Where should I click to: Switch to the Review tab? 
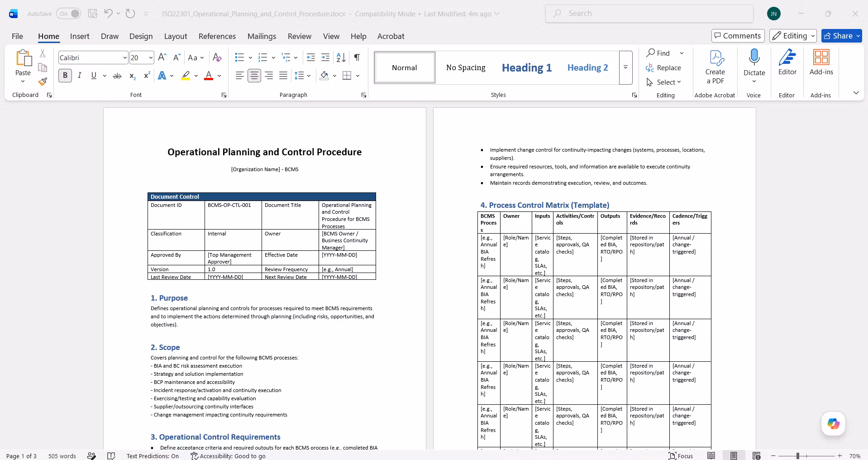tap(300, 36)
